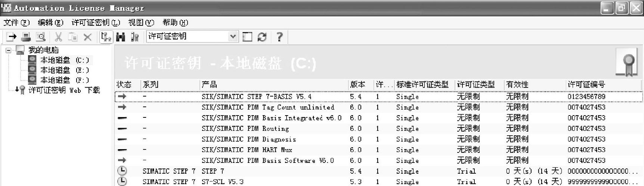Open print preview toolbar icon
This screenshot has width=644, height=186.
pyautogui.click(x=40, y=37)
